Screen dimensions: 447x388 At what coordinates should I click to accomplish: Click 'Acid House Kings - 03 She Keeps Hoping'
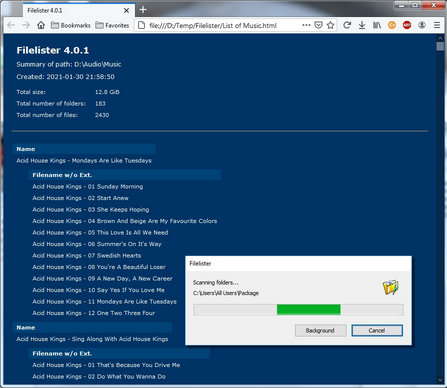click(x=91, y=210)
